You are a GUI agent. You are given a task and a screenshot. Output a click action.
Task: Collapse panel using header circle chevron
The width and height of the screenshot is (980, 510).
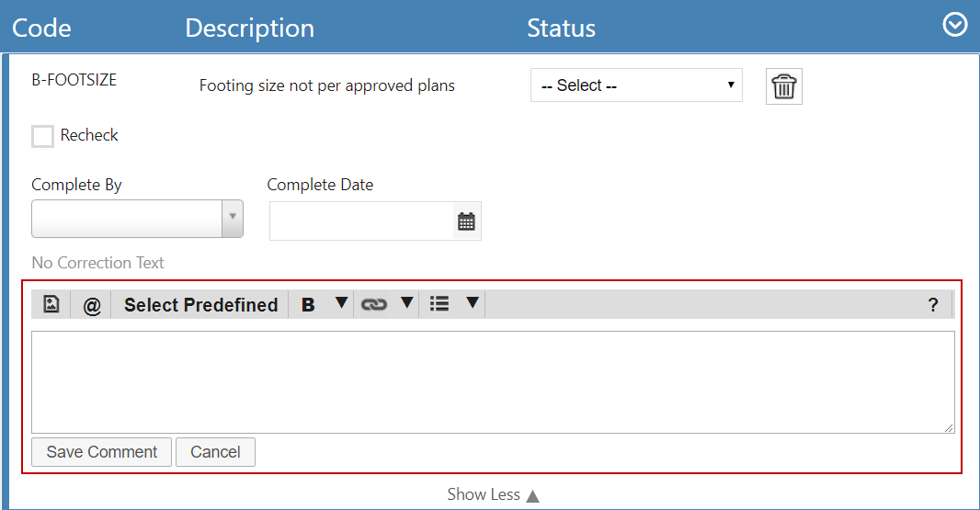tap(954, 25)
